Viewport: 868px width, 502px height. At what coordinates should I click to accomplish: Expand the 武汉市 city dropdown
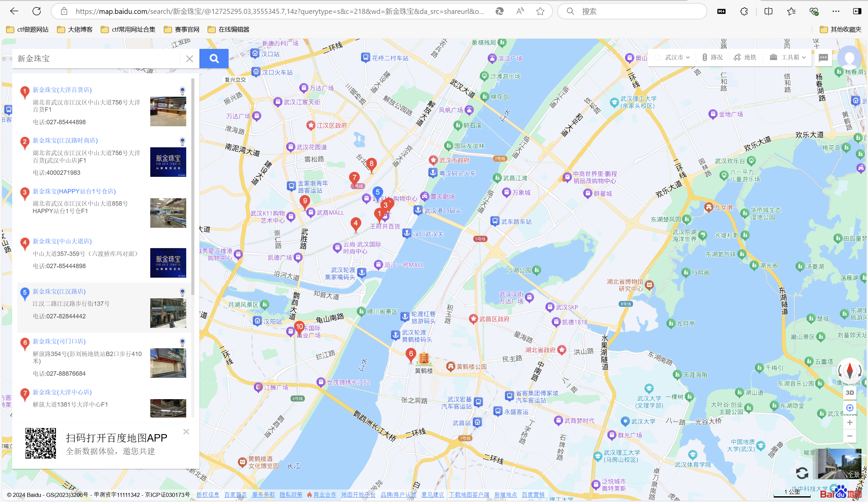coord(672,57)
